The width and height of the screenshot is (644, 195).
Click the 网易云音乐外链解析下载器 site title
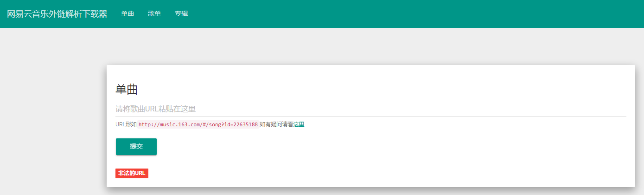57,14
